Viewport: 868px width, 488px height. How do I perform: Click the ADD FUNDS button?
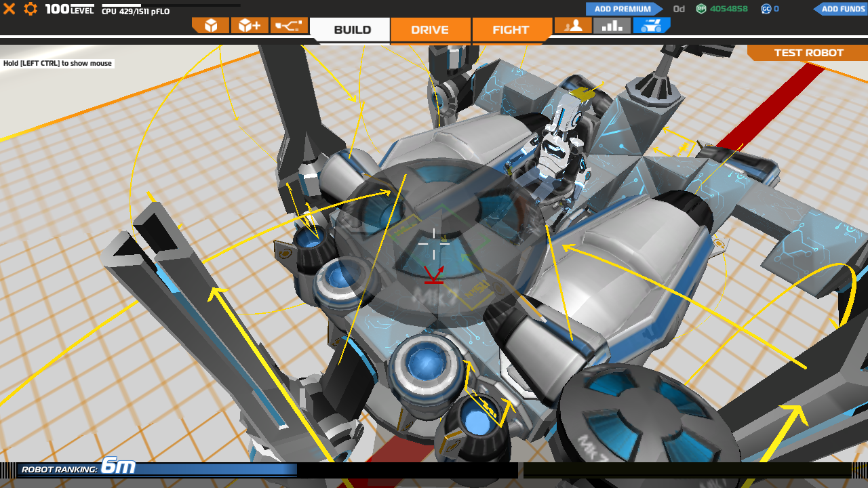coord(840,9)
